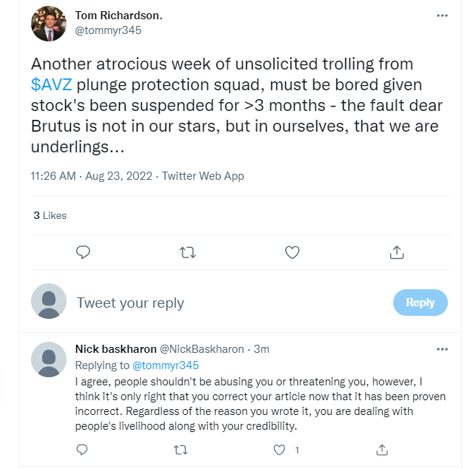Retweet Tom Richardson's main tweet

pos(188,252)
